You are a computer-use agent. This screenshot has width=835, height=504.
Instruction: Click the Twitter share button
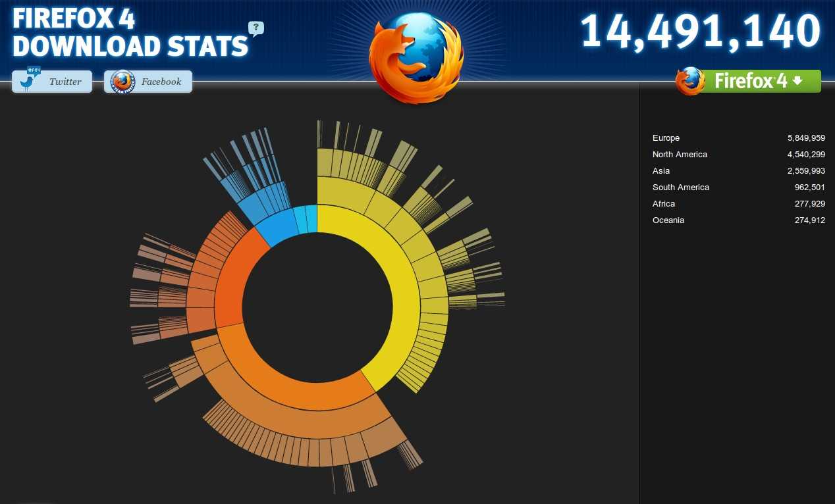[x=52, y=82]
